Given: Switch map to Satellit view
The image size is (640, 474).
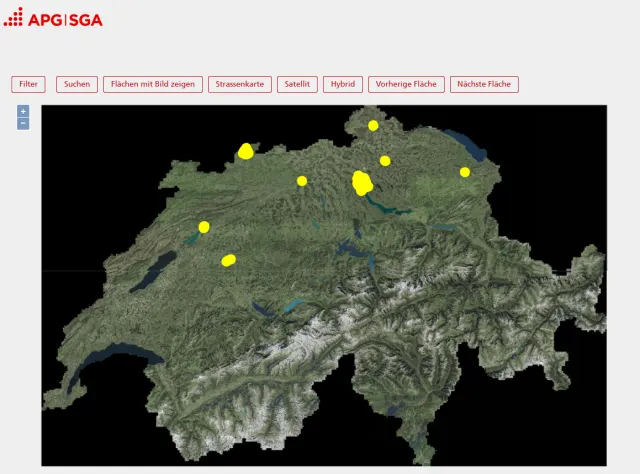Looking at the screenshot, I should (298, 84).
